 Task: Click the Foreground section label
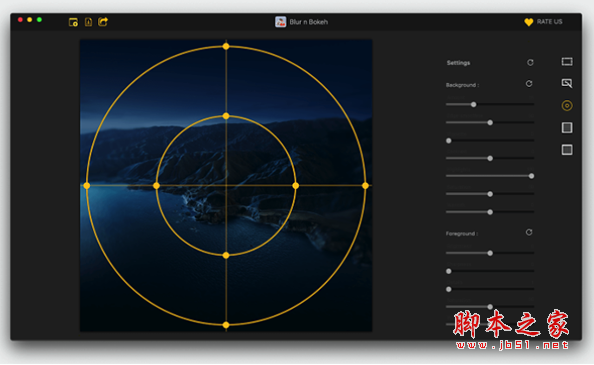[462, 234]
